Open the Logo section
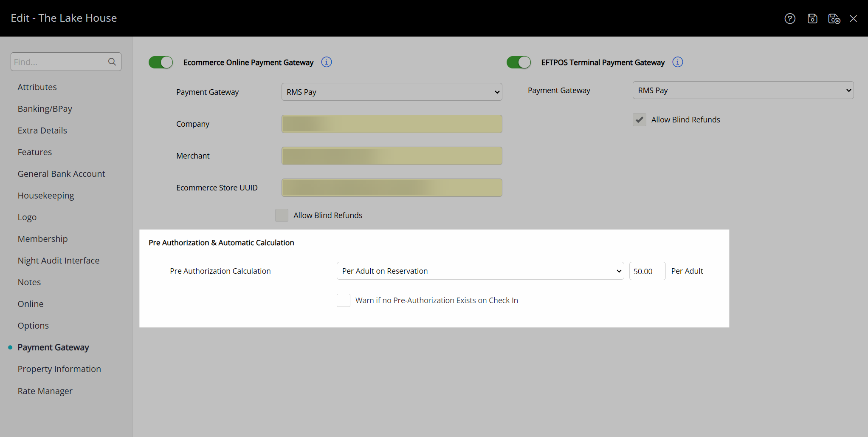868x437 pixels. 27,217
